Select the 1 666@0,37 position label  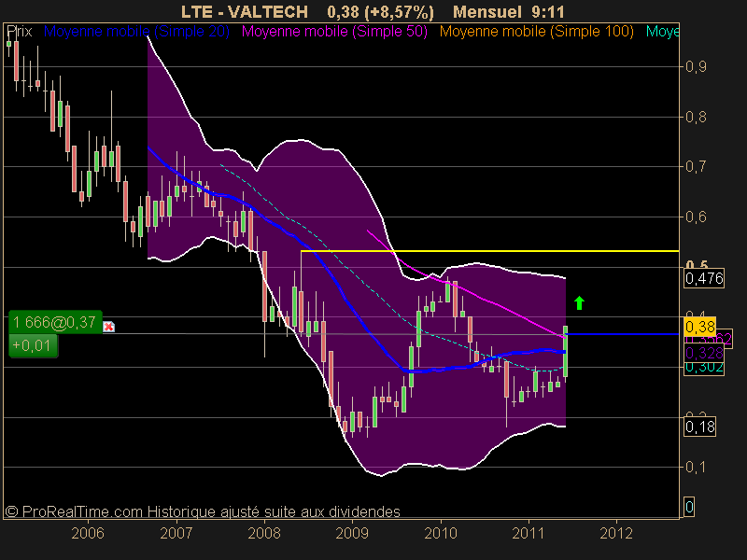click(55, 322)
